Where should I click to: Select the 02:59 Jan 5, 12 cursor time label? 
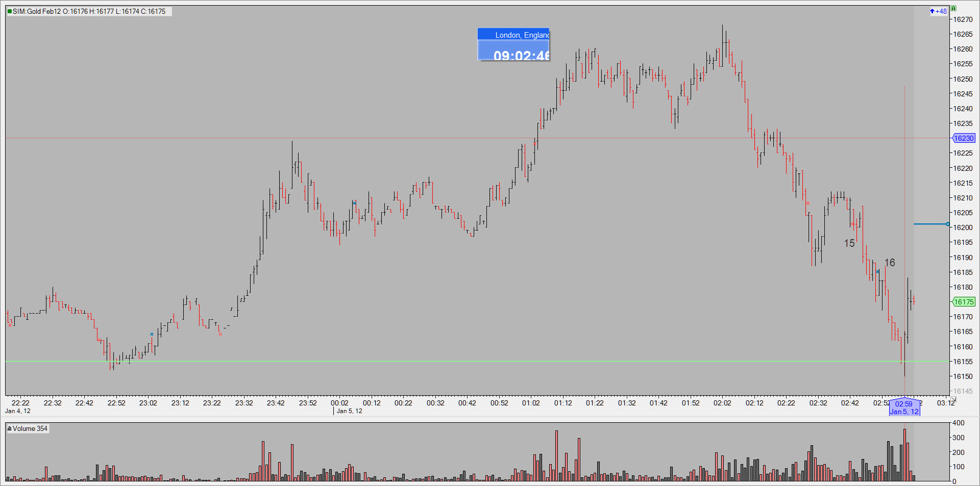pos(904,407)
